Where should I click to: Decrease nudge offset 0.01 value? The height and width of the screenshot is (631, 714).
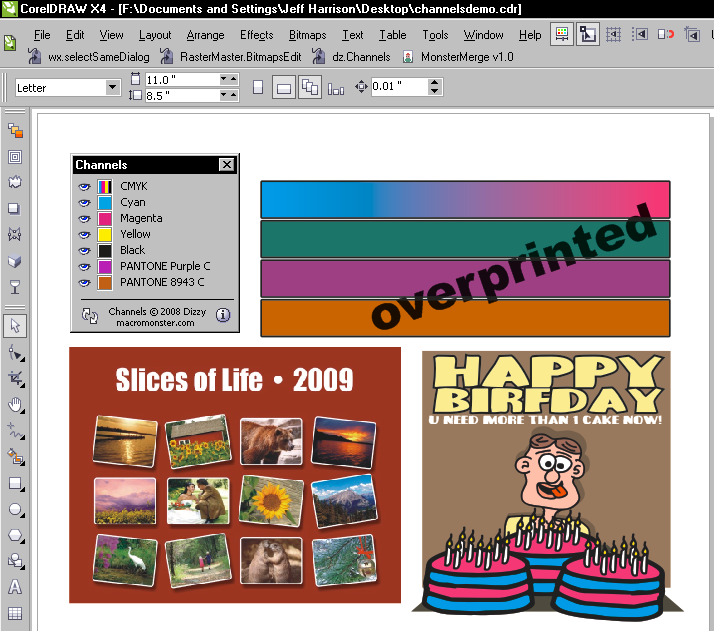[435, 91]
